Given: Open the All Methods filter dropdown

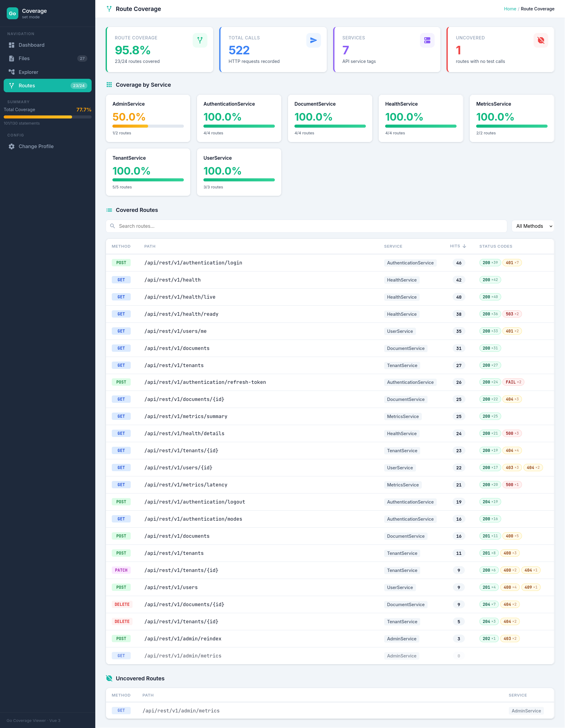Looking at the screenshot, I should pyautogui.click(x=532, y=226).
